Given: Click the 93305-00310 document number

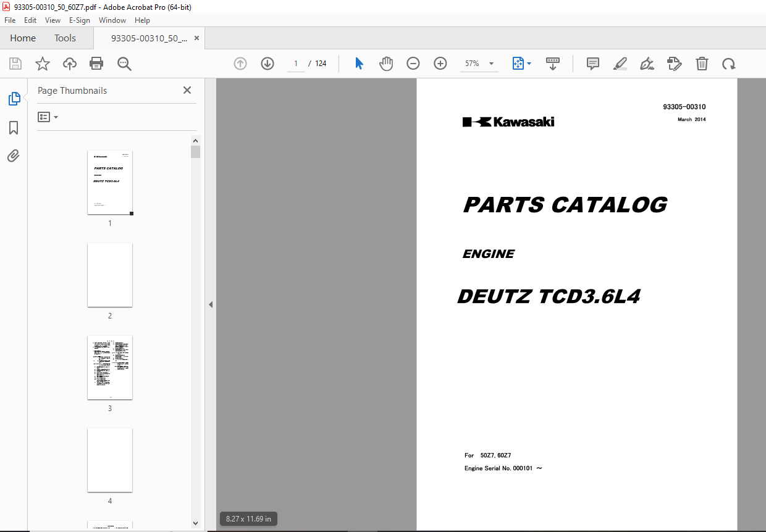Looking at the screenshot, I should click(684, 107).
